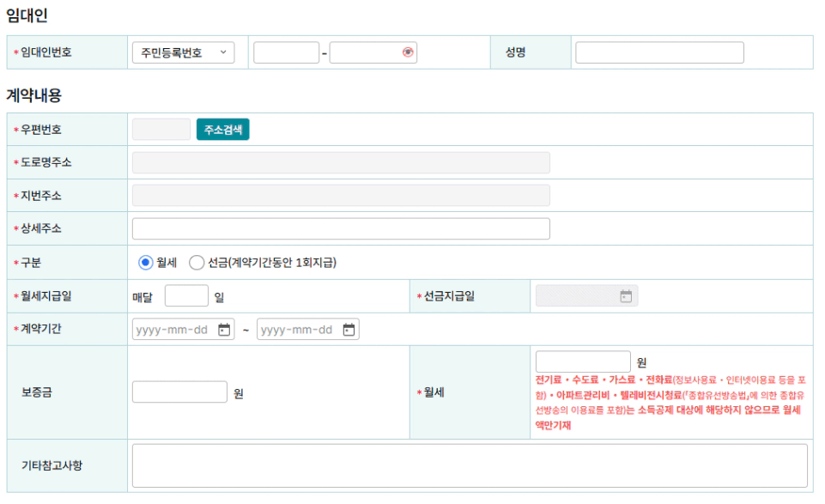Click the 구분 row label
This screenshot has width=825, height=504.
(31, 263)
